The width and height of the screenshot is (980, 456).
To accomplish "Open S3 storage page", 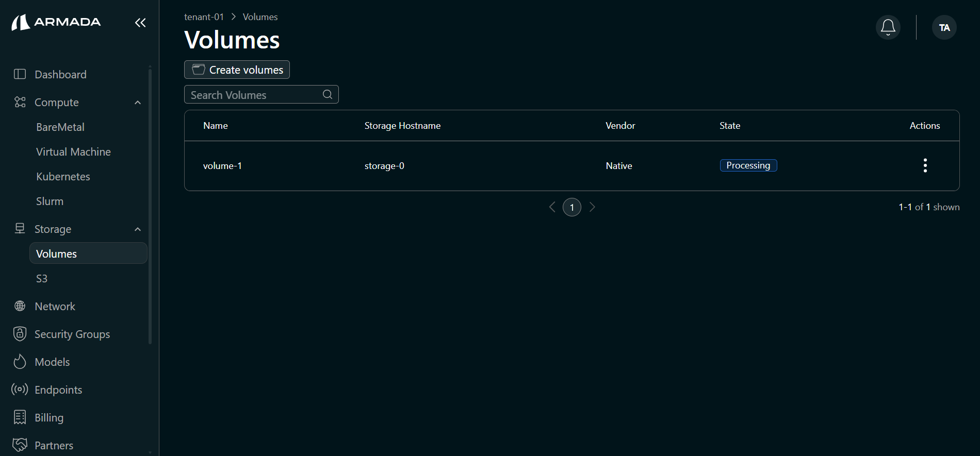I will [x=42, y=278].
